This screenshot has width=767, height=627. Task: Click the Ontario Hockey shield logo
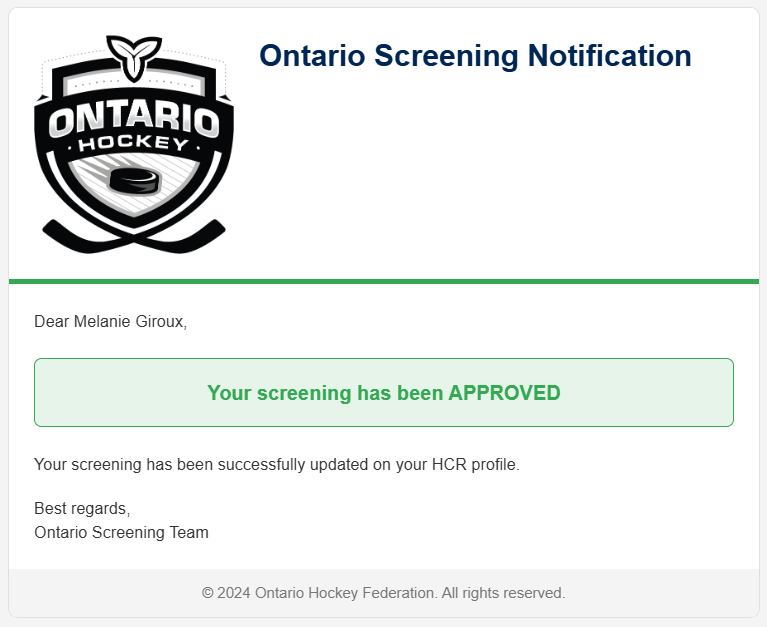click(134, 144)
